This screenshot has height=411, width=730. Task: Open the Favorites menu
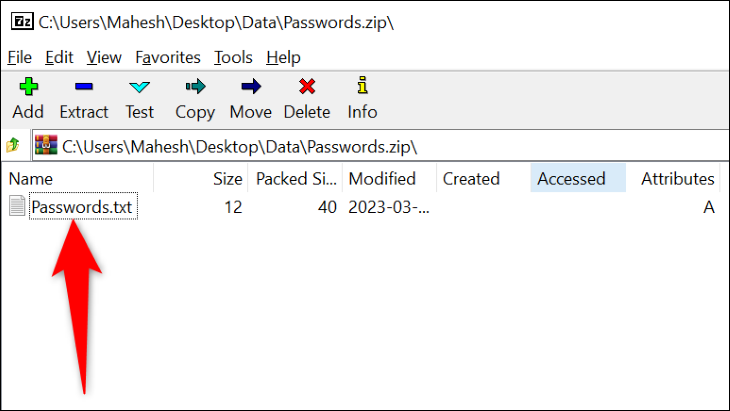point(168,57)
